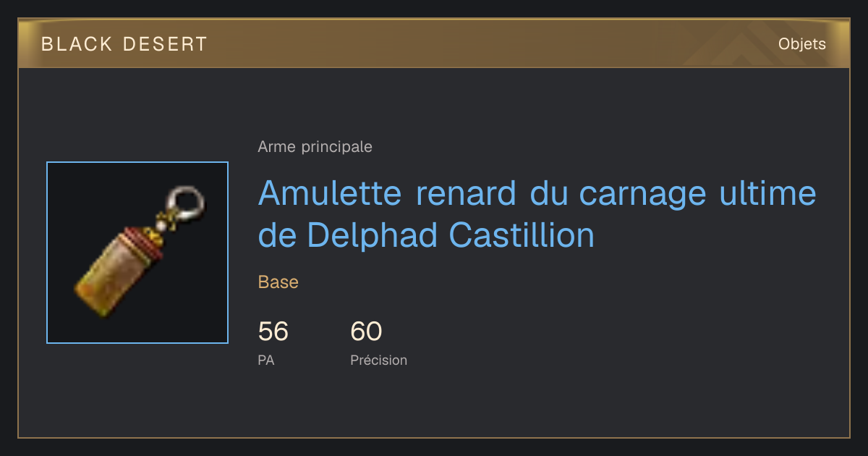868x456 pixels.
Task: Select the Base enhancement level label
Action: pyautogui.click(x=278, y=282)
